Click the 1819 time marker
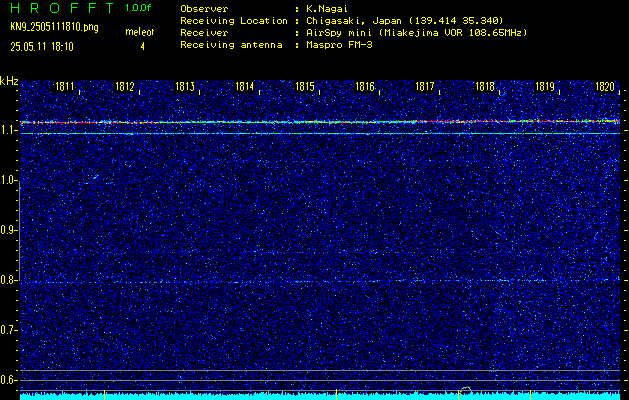The height and width of the screenshot is (400, 629). pyautogui.click(x=545, y=86)
